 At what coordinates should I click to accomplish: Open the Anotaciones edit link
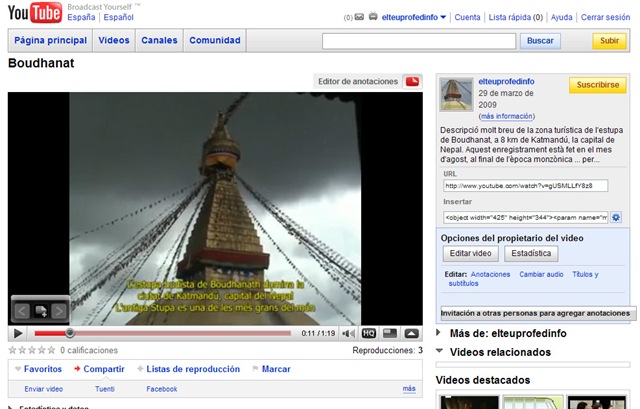tap(490, 274)
